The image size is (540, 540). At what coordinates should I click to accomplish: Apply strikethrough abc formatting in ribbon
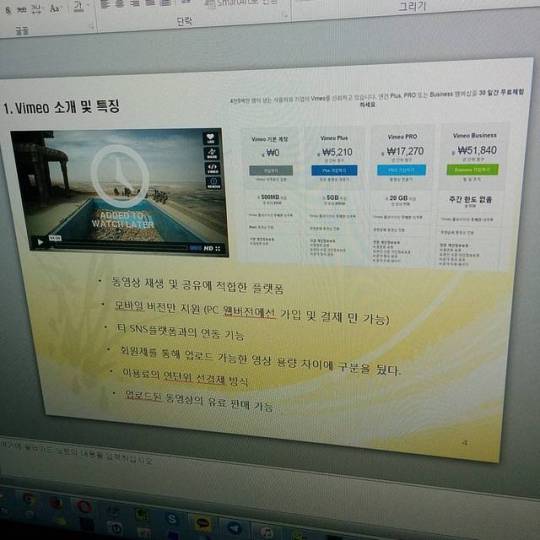coord(22,10)
